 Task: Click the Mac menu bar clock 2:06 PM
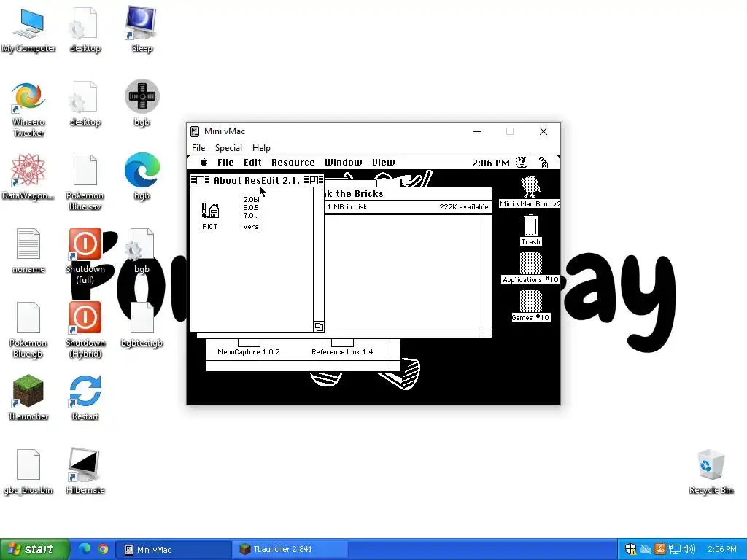coord(491,163)
